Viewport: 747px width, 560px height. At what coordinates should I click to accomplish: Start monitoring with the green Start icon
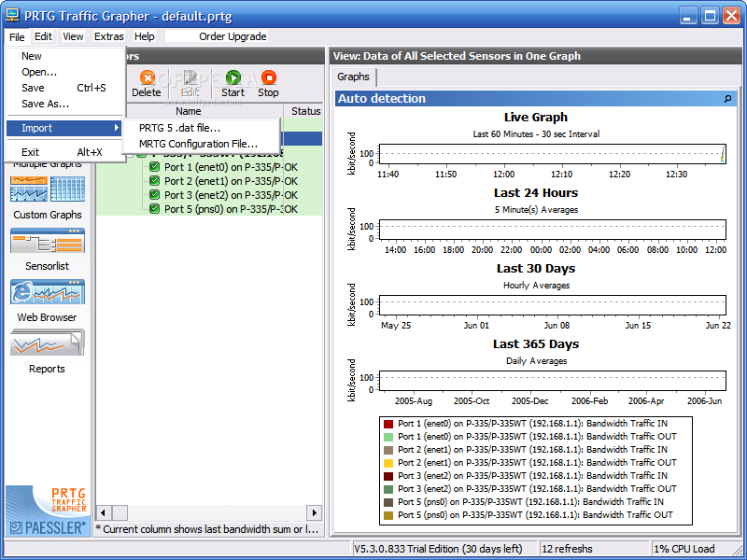tap(233, 77)
